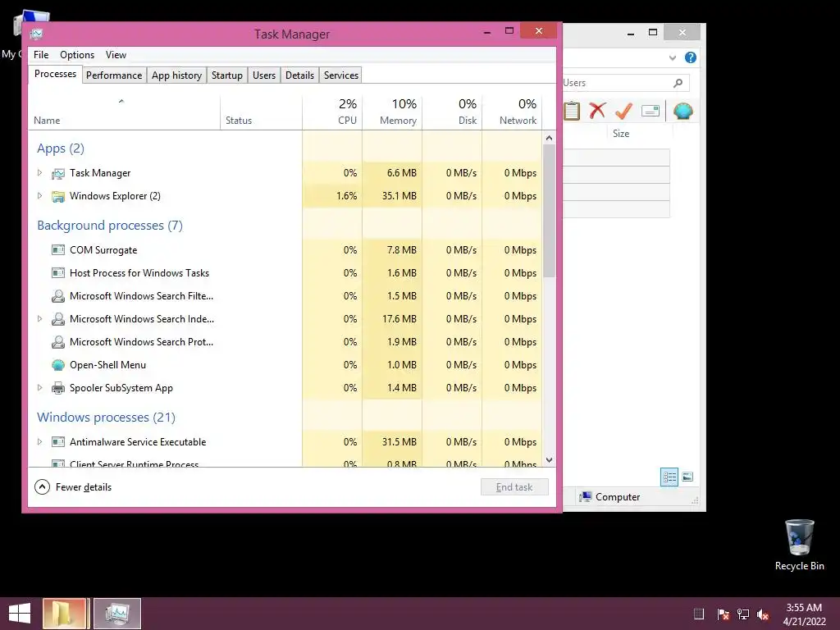Image resolution: width=840 pixels, height=630 pixels.
Task: Click the Open-Shell settings icon in Explorer toolbar
Action: (683, 111)
